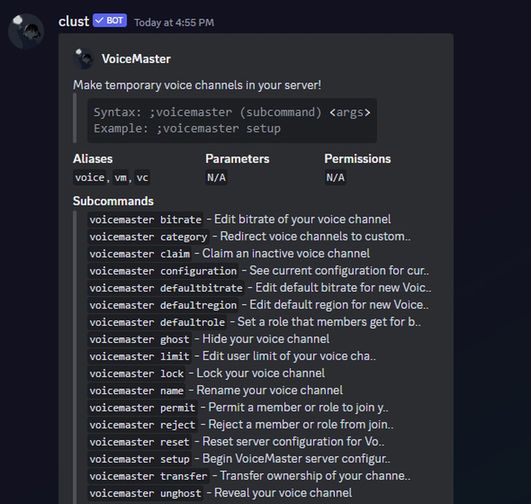Click the VoiceMaster embed author icon
This screenshot has height=504, width=531.
pyautogui.click(x=83, y=59)
